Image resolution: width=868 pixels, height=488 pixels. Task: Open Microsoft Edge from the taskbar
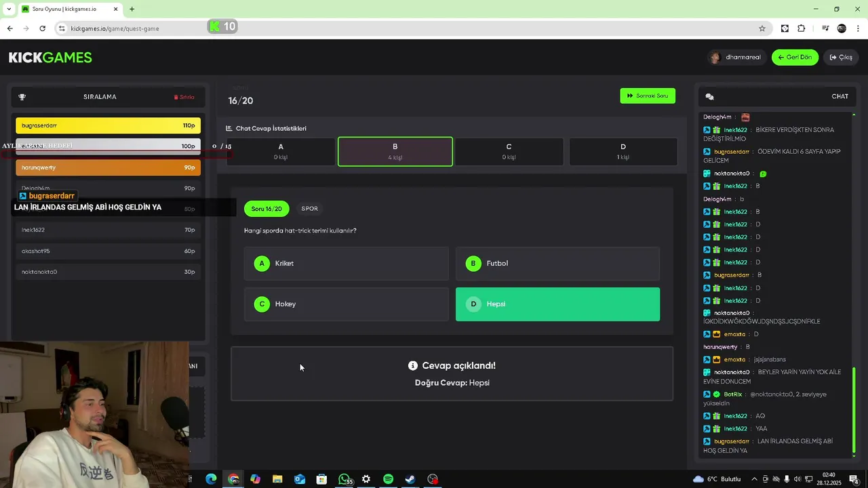click(211, 479)
